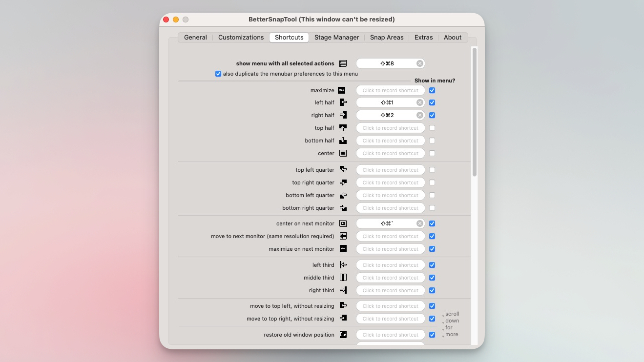The height and width of the screenshot is (362, 644).
Task: Switch to the Snap Areas tab
Action: [386, 37]
